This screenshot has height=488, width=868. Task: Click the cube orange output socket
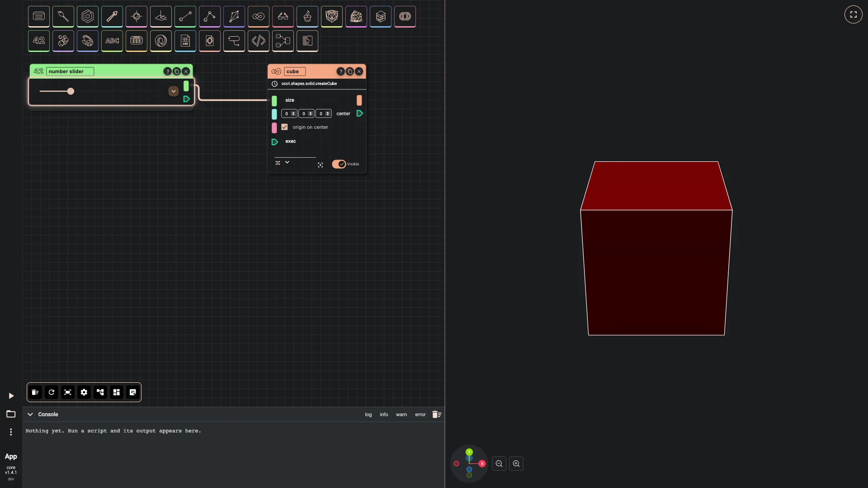pyautogui.click(x=359, y=100)
